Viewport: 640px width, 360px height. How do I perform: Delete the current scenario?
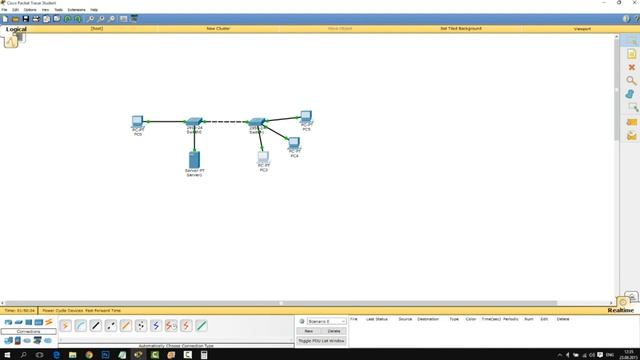tap(333, 331)
